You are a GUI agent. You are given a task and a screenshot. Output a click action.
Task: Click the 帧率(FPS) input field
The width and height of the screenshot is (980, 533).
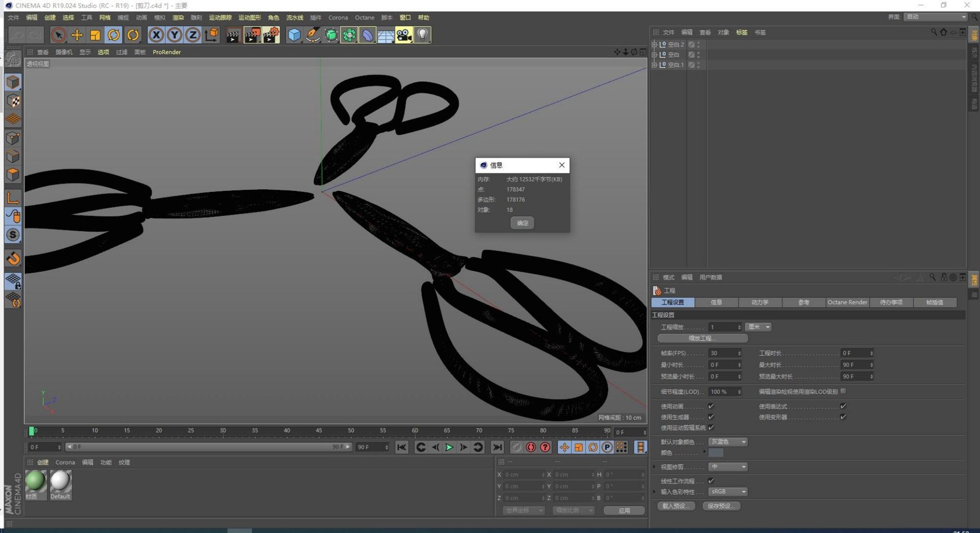click(725, 353)
